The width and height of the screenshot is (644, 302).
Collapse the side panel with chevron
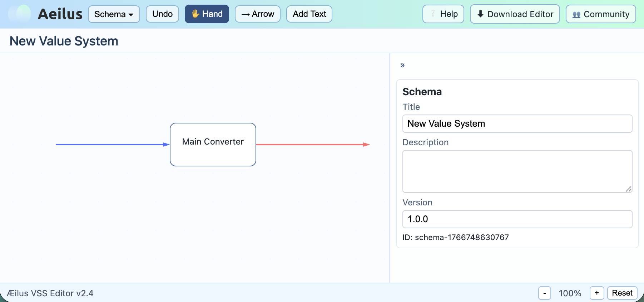coord(402,65)
